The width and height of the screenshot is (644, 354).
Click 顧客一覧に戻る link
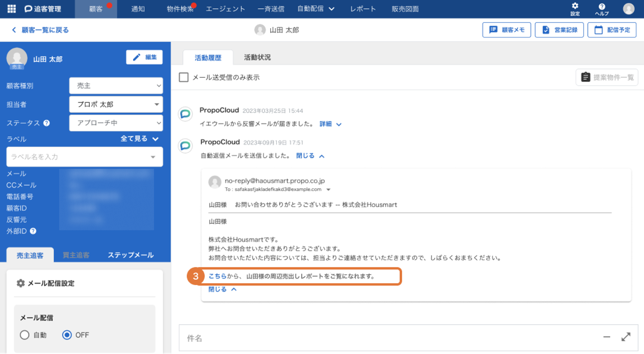pos(45,30)
